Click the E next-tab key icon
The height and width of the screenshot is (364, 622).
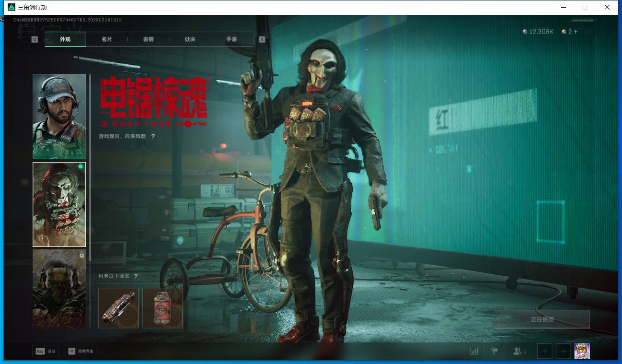pos(262,39)
